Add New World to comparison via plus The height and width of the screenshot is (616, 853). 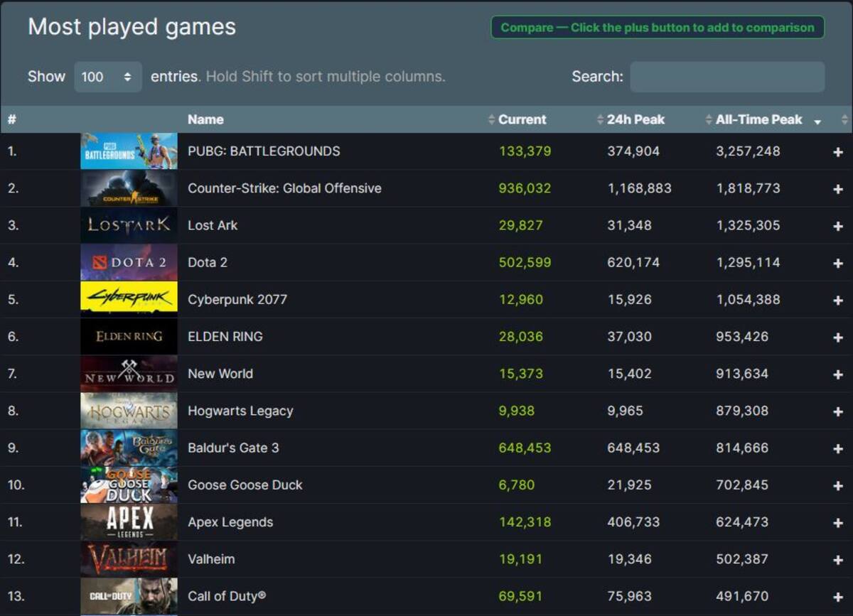(838, 374)
